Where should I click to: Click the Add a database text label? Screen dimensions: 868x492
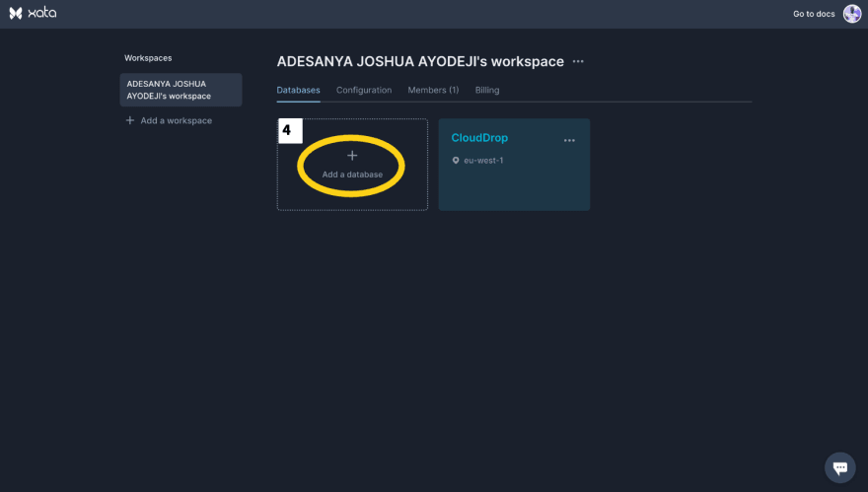tap(352, 175)
